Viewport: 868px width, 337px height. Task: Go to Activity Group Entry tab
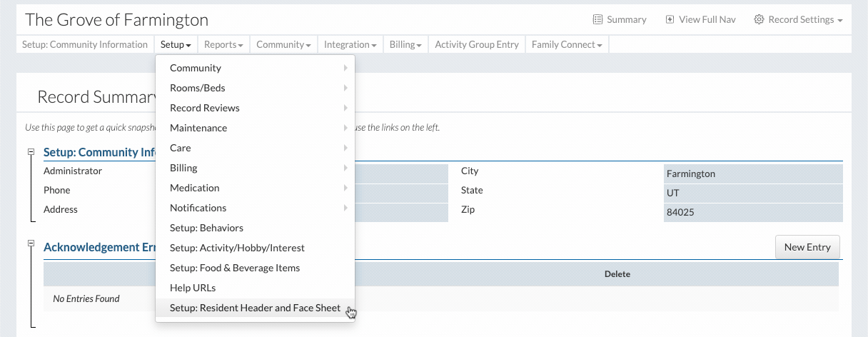pos(477,44)
